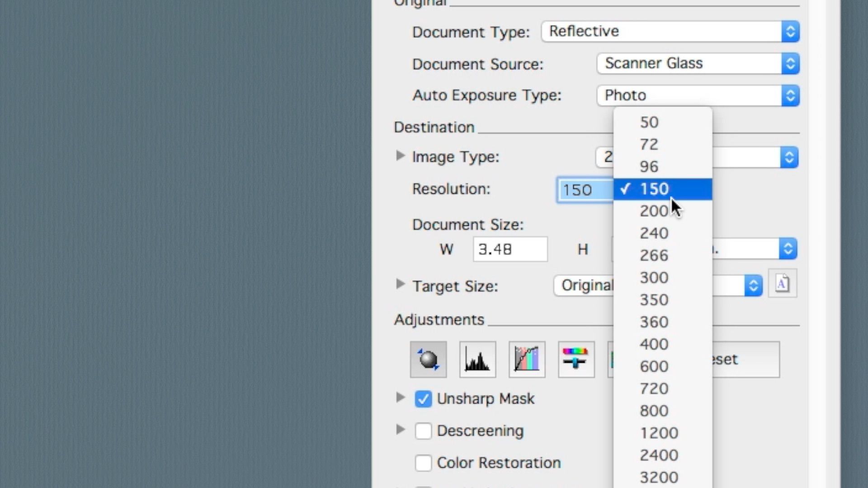This screenshot has height=488, width=868.
Task: Expand the Unsharp Mask disclosure triangle
Action: (400, 398)
